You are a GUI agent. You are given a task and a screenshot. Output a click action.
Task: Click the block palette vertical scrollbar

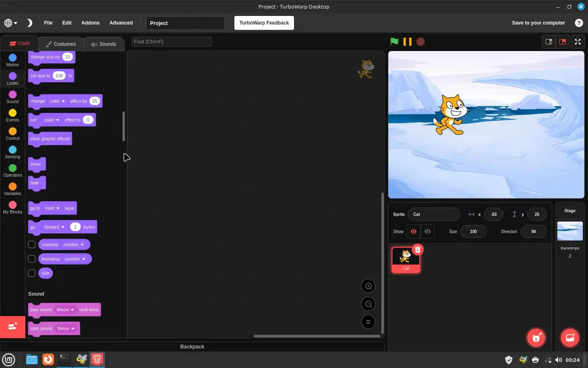click(124, 126)
